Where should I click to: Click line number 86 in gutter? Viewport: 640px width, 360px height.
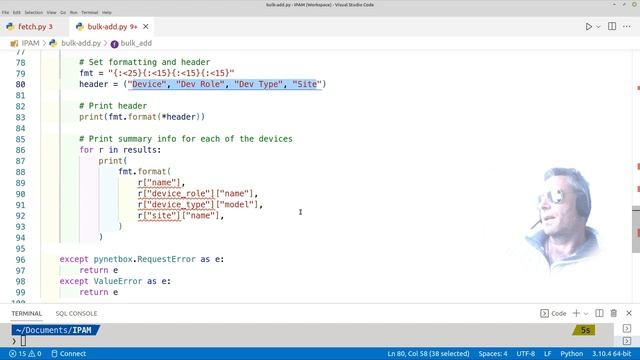click(x=20, y=150)
